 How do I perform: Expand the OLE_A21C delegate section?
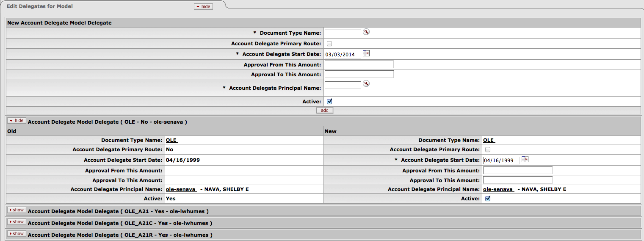pos(17,222)
